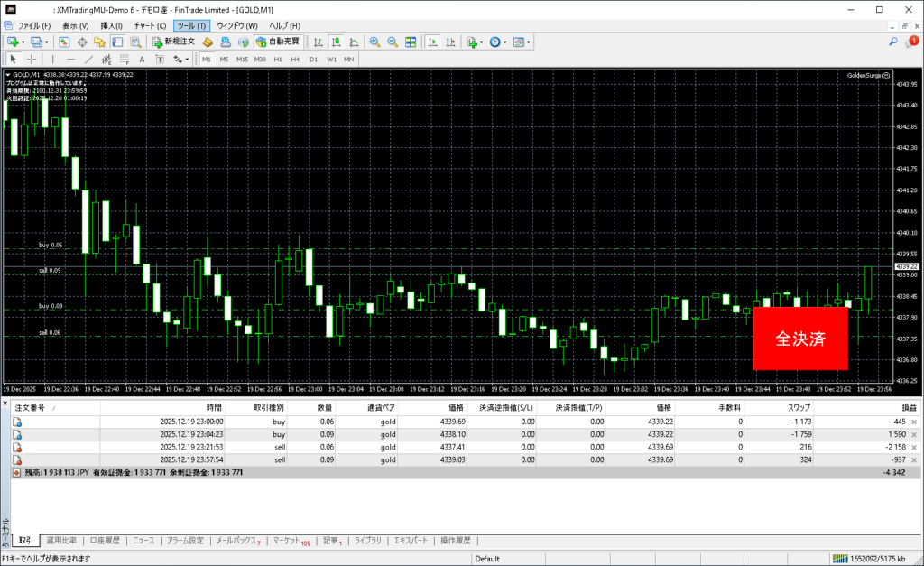Open the チャート (C) menu
924x566 pixels.
pos(150,25)
